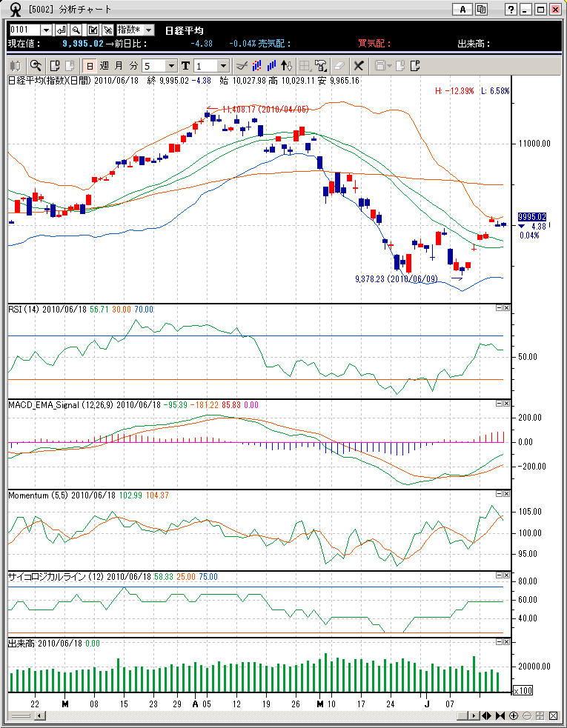Open the 指数 category dropdown
The image size is (567, 728).
tap(148, 30)
